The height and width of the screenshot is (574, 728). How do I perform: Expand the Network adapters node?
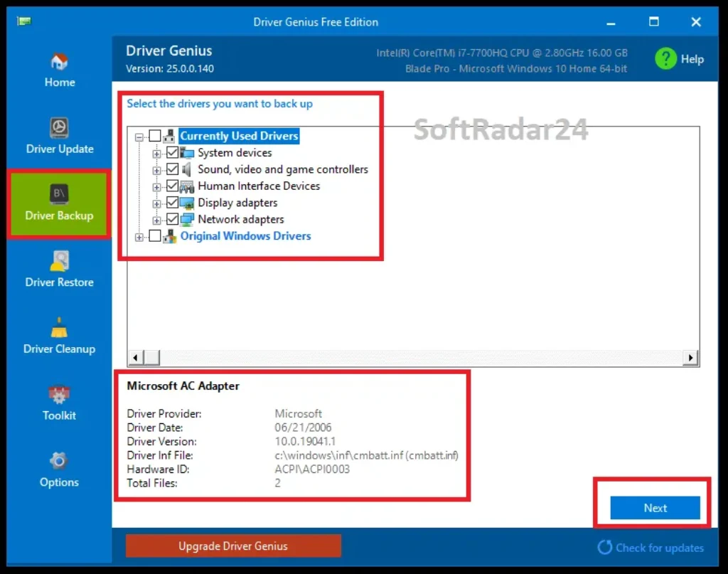(156, 220)
